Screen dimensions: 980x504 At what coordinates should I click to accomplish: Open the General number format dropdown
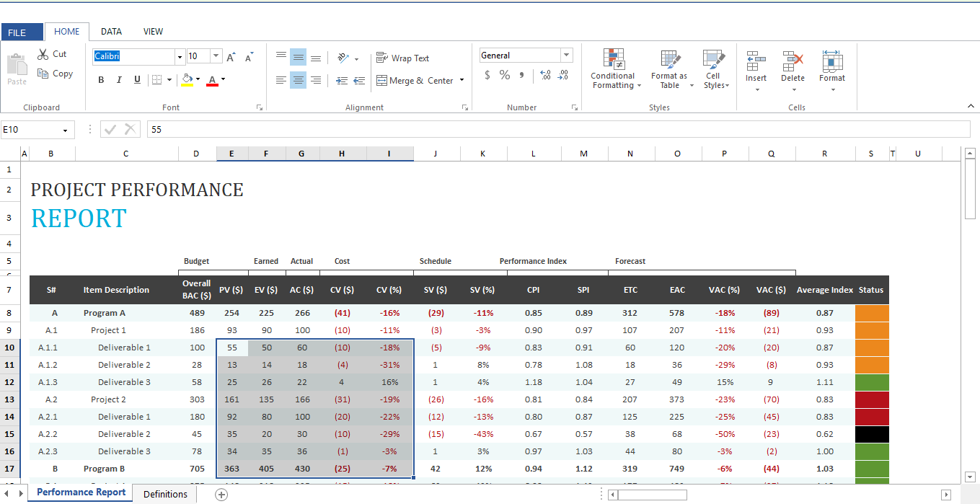(567, 56)
